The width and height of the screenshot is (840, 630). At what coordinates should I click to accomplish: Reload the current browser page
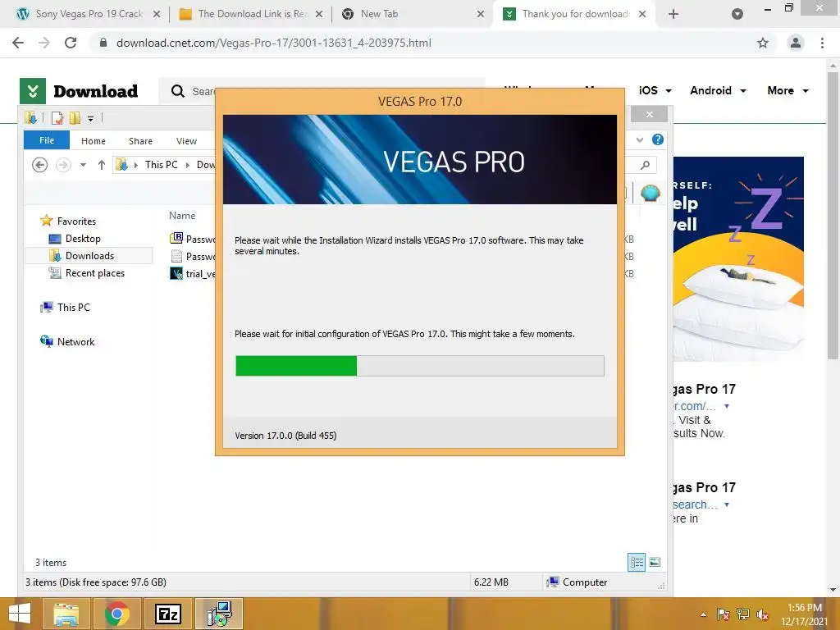[x=71, y=43]
